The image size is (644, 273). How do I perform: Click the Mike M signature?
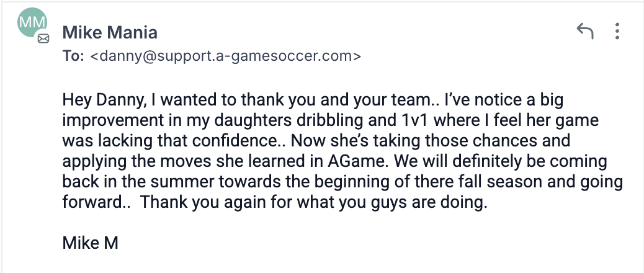[x=91, y=243]
